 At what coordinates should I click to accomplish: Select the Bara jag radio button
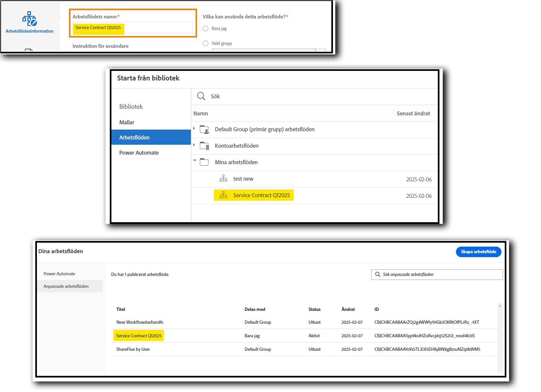(206, 28)
